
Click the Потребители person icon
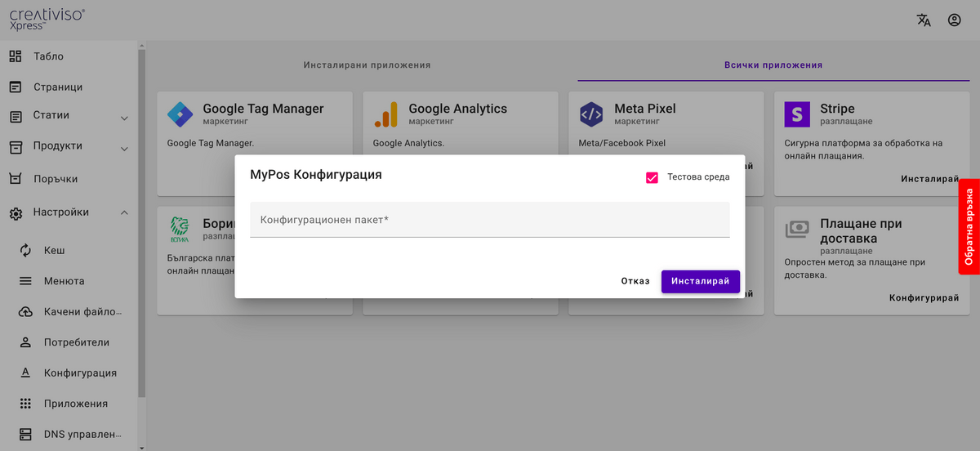pos(25,342)
